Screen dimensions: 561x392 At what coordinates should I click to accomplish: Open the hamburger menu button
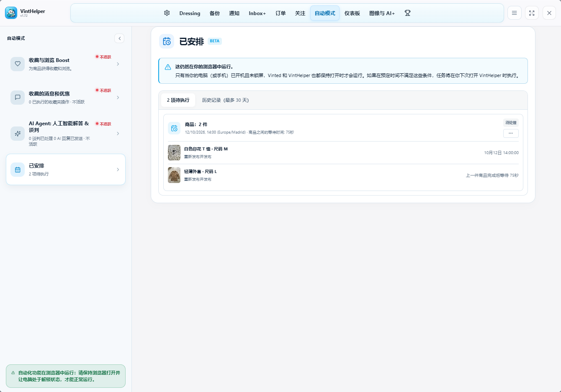pos(515,13)
